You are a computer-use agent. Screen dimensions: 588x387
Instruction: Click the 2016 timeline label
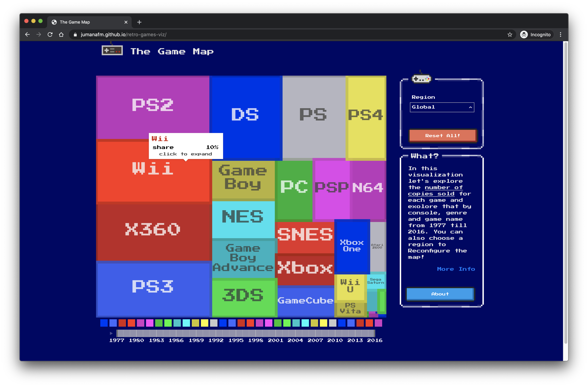375,341
